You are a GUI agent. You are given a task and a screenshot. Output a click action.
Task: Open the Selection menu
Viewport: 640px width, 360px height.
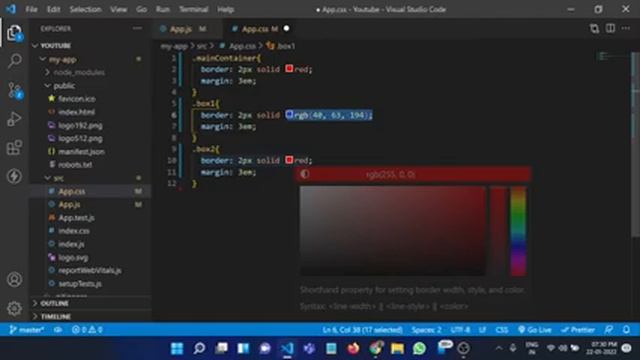tap(85, 9)
